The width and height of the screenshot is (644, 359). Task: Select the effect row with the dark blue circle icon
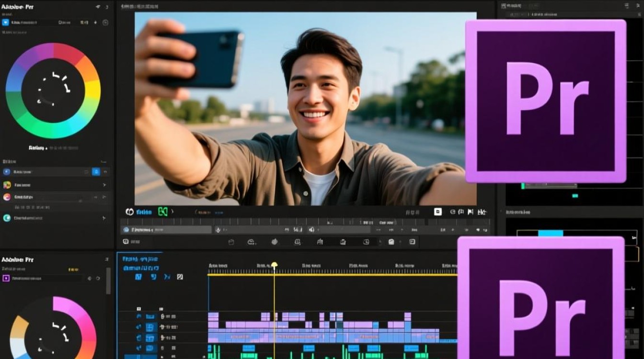(x=56, y=171)
